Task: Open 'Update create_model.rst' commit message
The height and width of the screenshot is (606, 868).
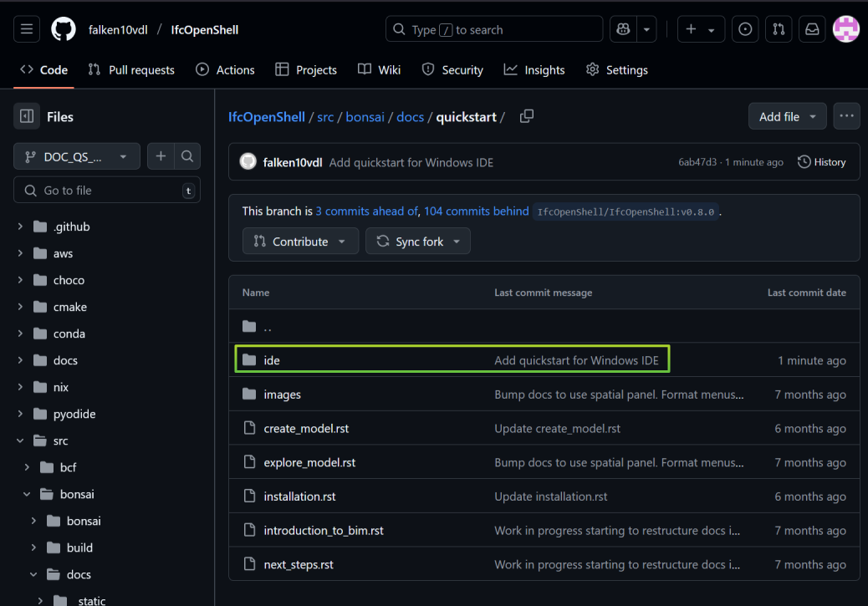Action: (x=557, y=428)
